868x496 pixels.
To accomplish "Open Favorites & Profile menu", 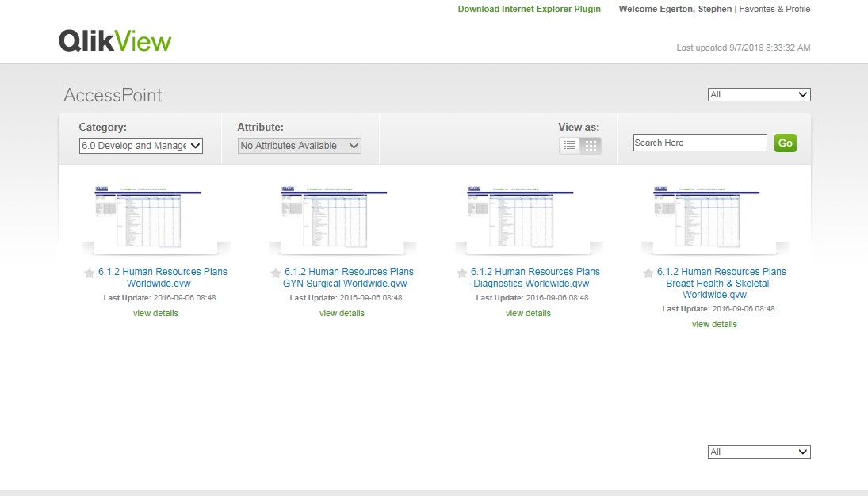I will coord(774,9).
